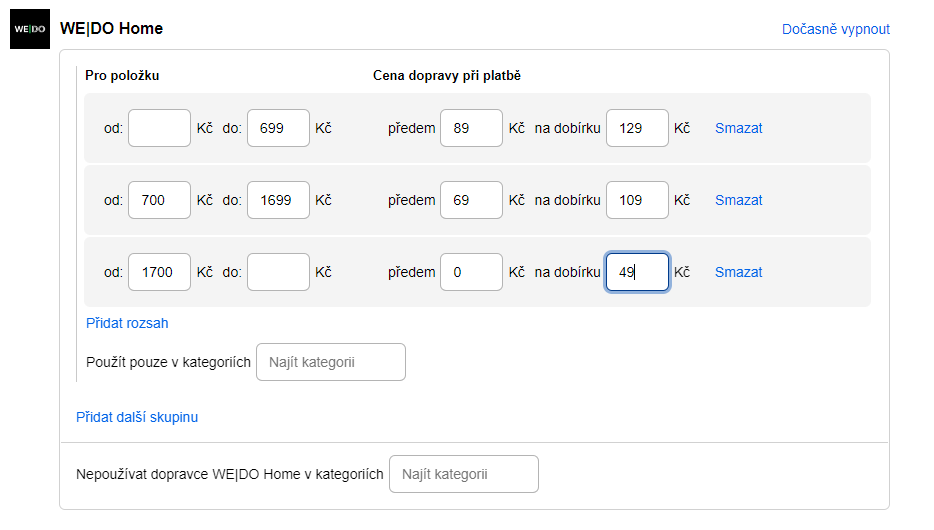This screenshot has width=934, height=530.
Task: Click the WE|DO Home logo icon
Action: tap(30, 29)
